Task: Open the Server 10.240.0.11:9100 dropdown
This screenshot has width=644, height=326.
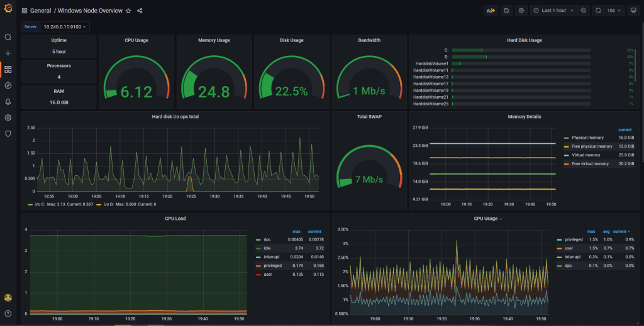Action: [x=65, y=27]
